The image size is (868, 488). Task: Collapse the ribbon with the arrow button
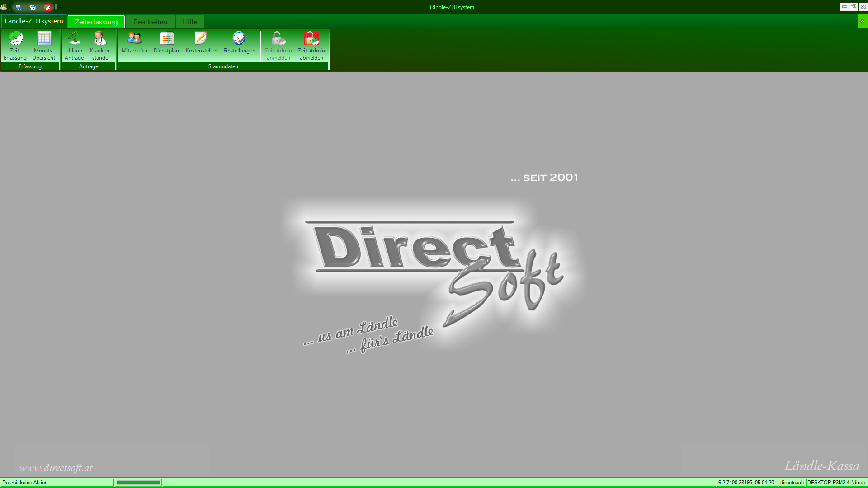862,21
